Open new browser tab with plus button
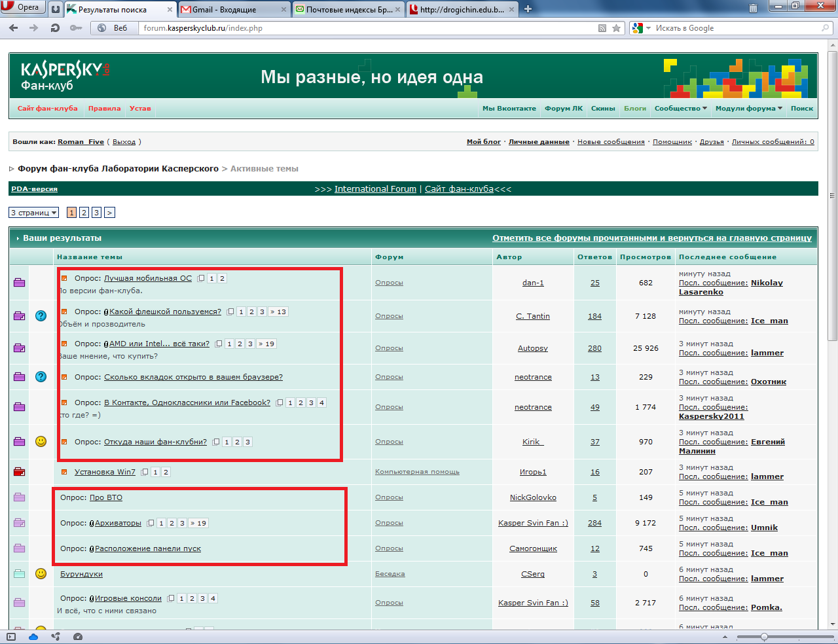Viewport: 838px width, 644px height. click(x=528, y=9)
